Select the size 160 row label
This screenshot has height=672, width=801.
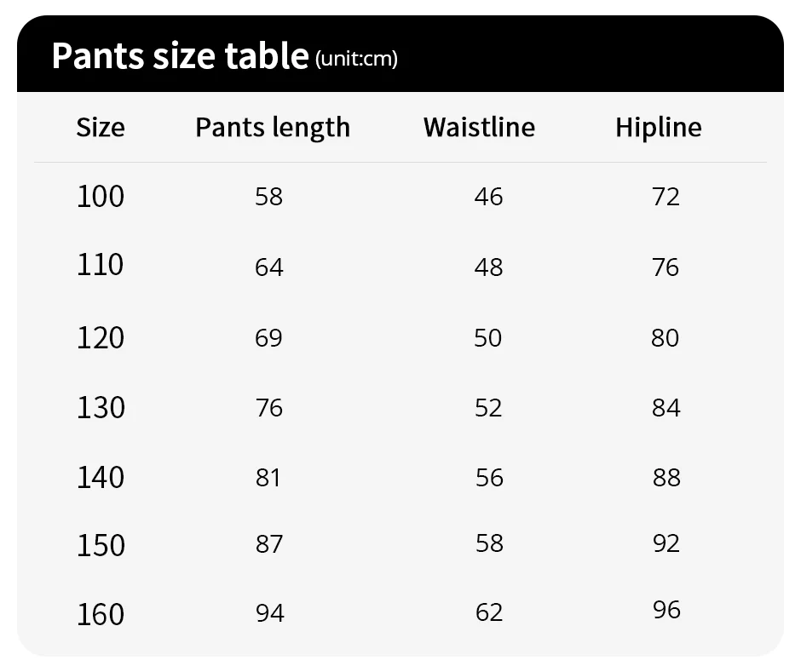[101, 614]
